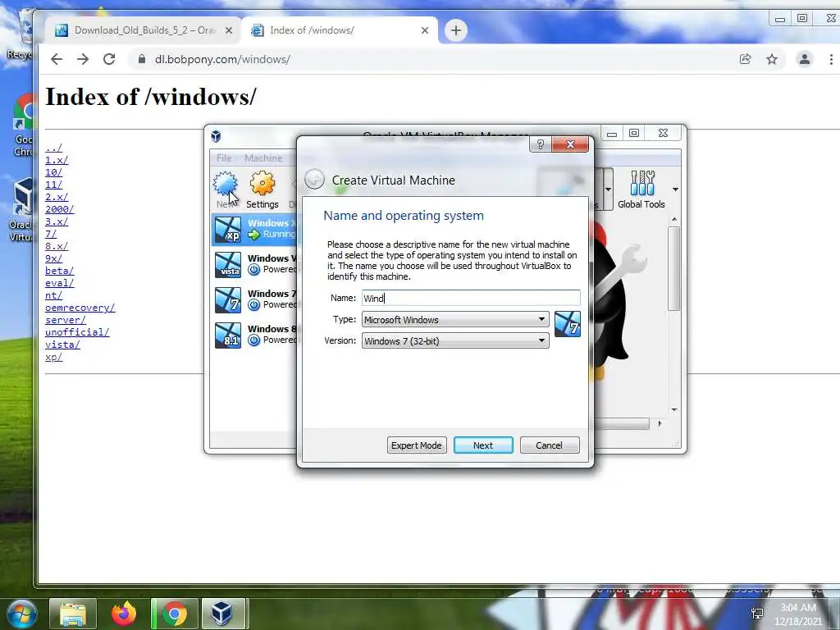Open a new Chrome tab
The width and height of the screenshot is (840, 630).
(456, 30)
